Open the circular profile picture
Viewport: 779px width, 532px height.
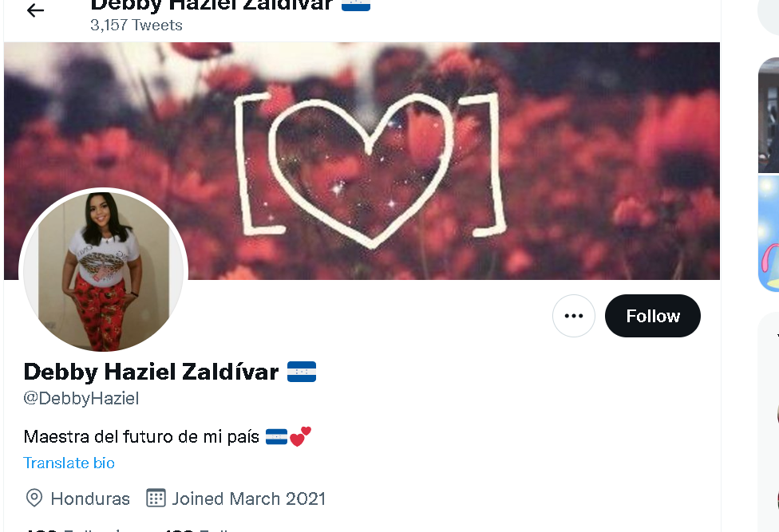point(103,271)
